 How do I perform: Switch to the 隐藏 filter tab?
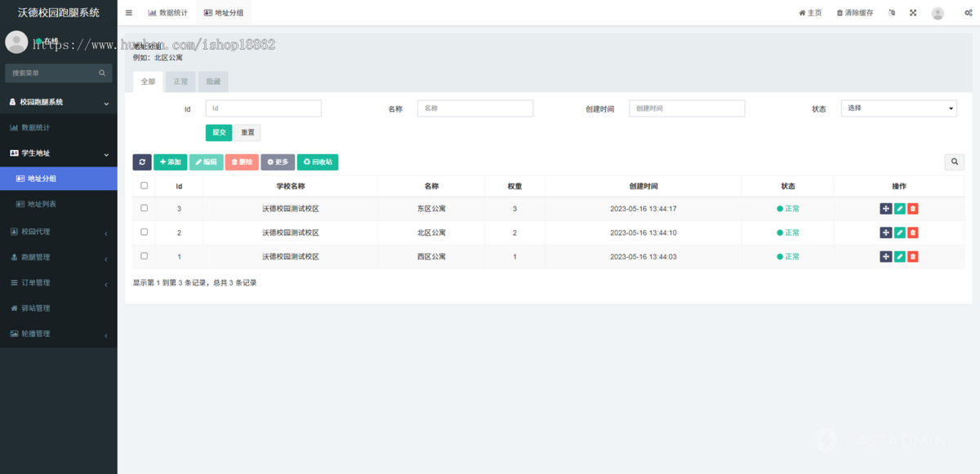pyautogui.click(x=213, y=82)
